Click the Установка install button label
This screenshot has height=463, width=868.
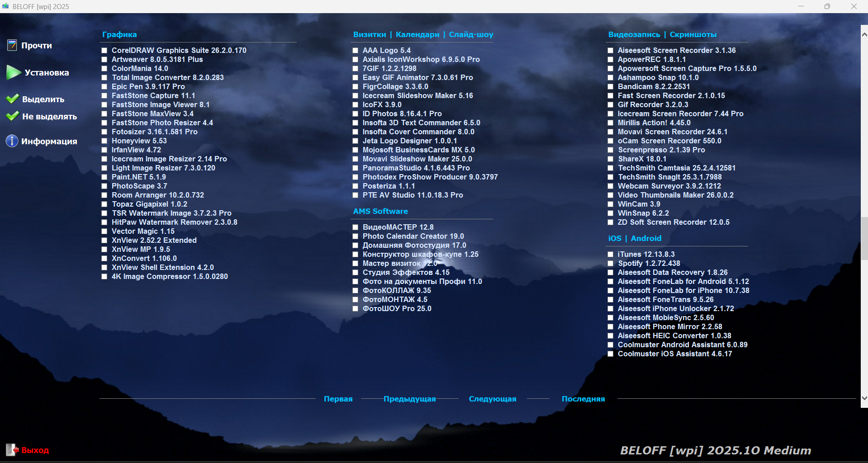(47, 72)
